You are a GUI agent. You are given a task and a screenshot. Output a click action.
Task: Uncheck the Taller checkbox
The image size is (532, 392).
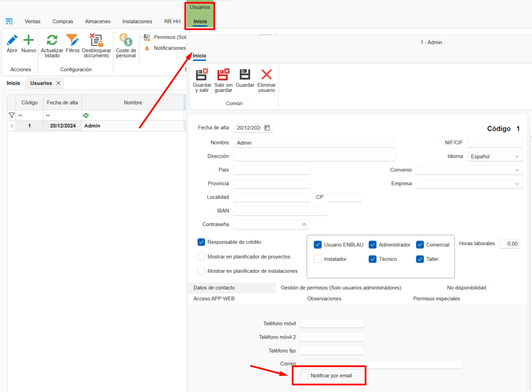[x=420, y=259]
